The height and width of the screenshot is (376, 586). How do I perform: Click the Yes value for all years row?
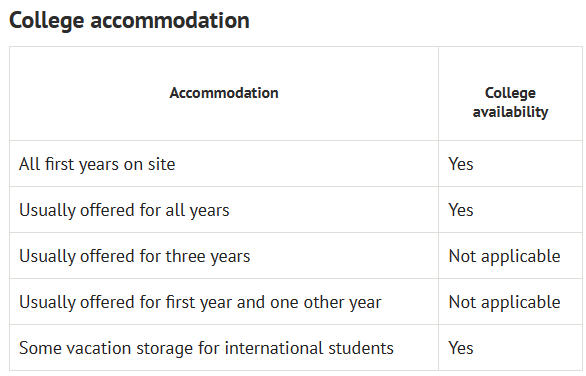(x=461, y=210)
